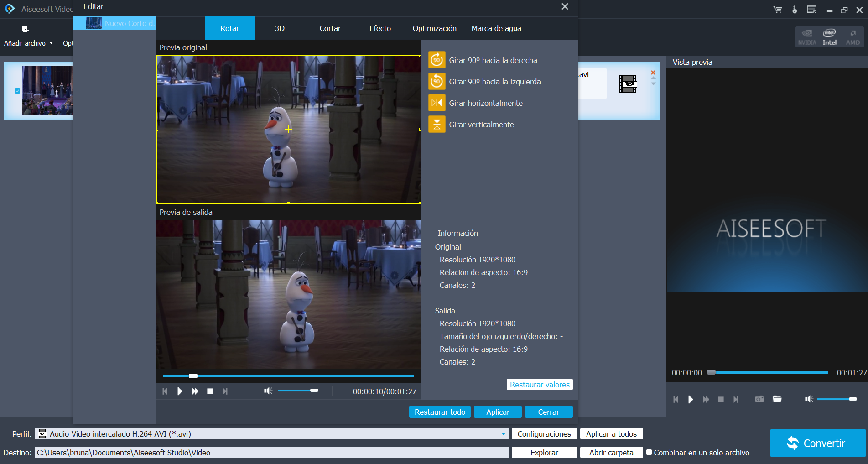Click the shopping cart icon
This screenshot has height=464, width=868.
point(778,10)
